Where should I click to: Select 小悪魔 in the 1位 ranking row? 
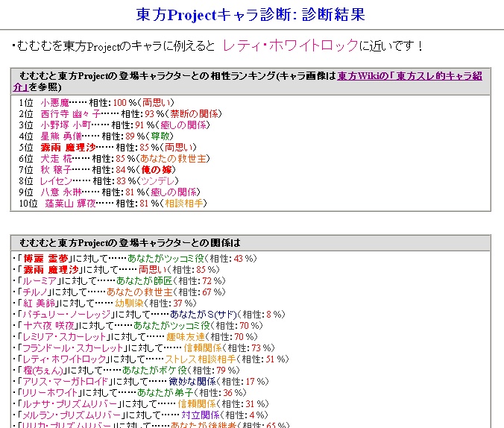click(54, 103)
